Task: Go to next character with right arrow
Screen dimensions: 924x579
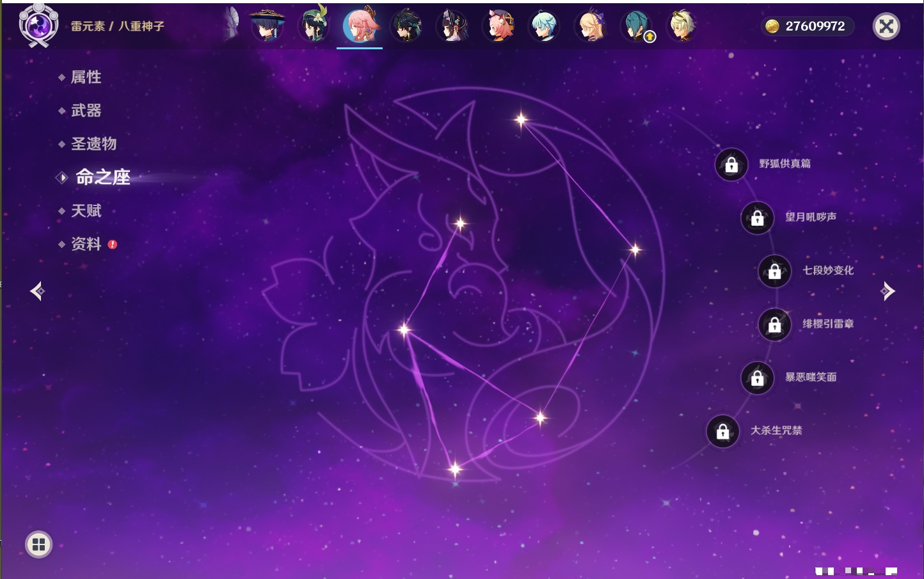Action: tap(887, 291)
